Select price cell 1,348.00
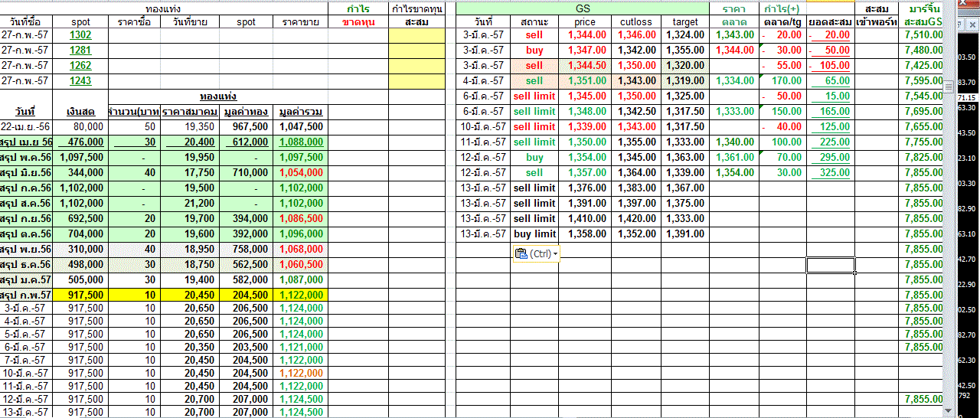This screenshot has width=980, height=418. coord(585,112)
